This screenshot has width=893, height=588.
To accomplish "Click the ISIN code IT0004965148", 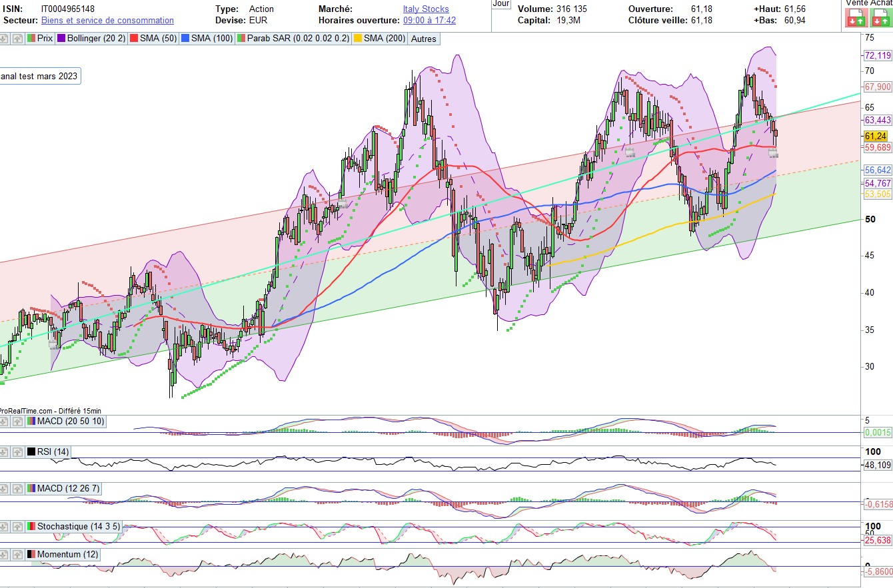I will point(68,9).
